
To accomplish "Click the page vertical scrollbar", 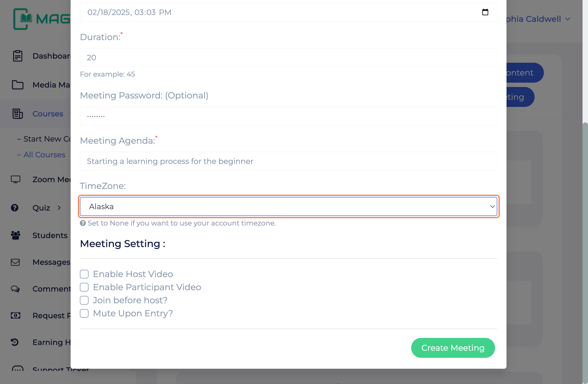I will click(x=585, y=253).
